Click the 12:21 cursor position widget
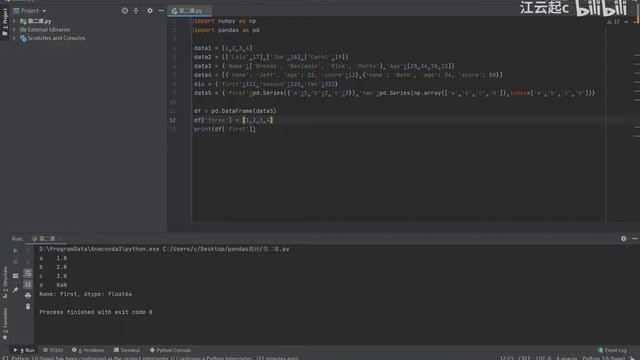640x360 pixels. 507,358
